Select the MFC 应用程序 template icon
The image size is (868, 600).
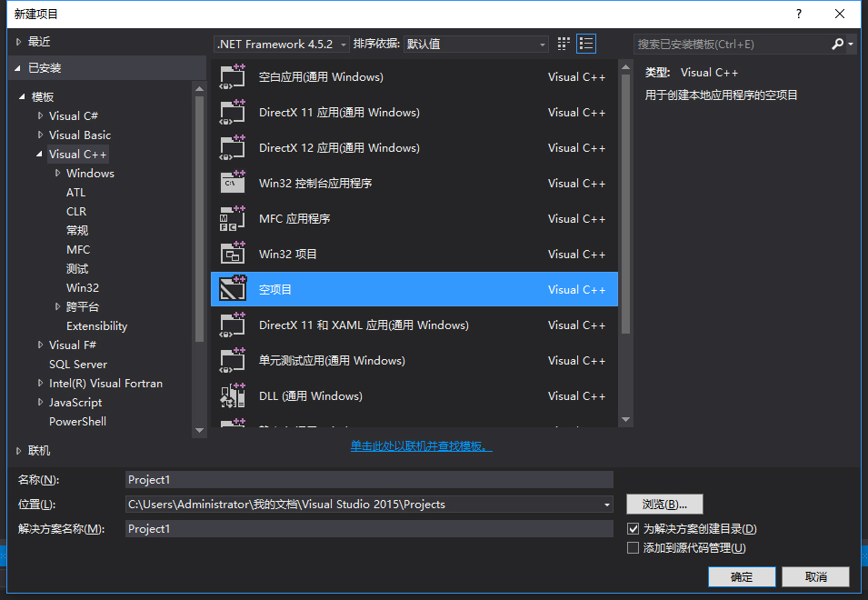[x=233, y=218]
